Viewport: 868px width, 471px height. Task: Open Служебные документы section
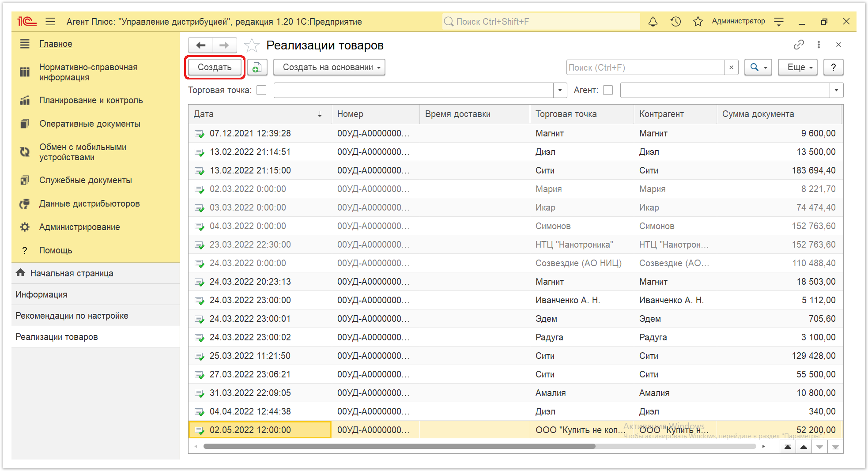coord(86,180)
